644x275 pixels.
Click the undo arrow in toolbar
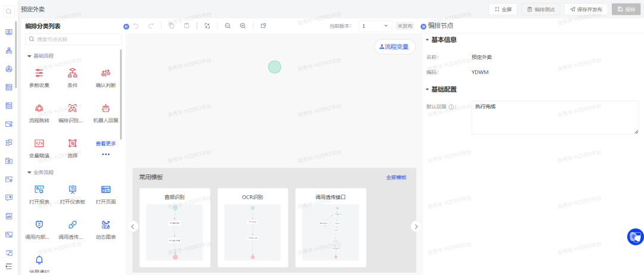click(x=136, y=26)
